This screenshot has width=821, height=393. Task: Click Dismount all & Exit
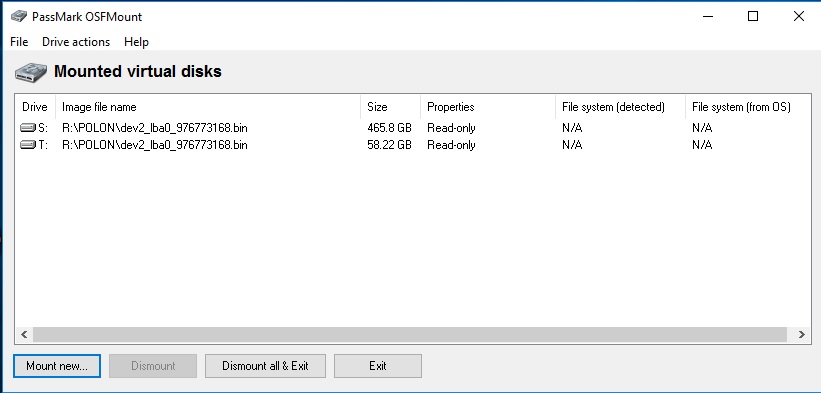(x=265, y=366)
